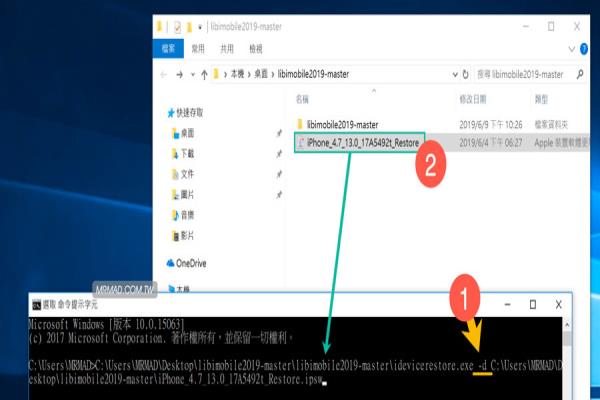Viewport: 600px width, 400px height.
Task: Expand the ribbon with the chevron
Action: (572, 49)
